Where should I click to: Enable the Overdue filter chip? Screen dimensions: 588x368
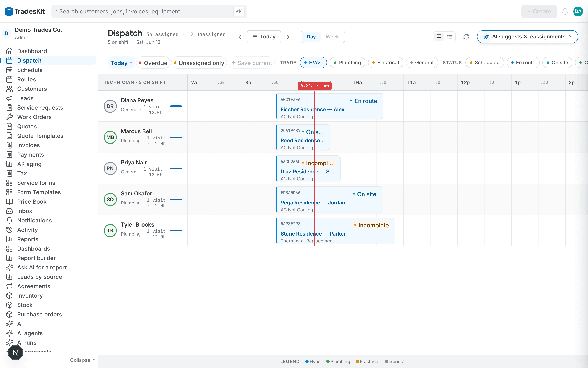153,63
